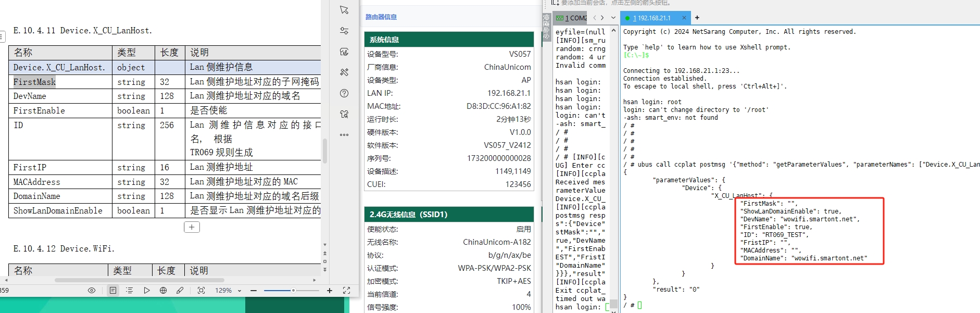This screenshot has width=980, height=313.
Task: Click the add-session arrow icon in hint bar
Action: click(555, 3)
